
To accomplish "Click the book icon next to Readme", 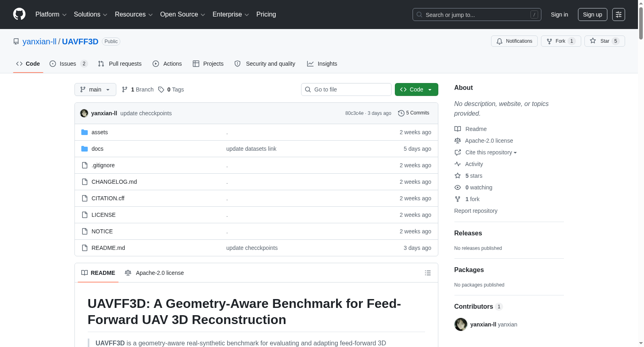I will [458, 129].
